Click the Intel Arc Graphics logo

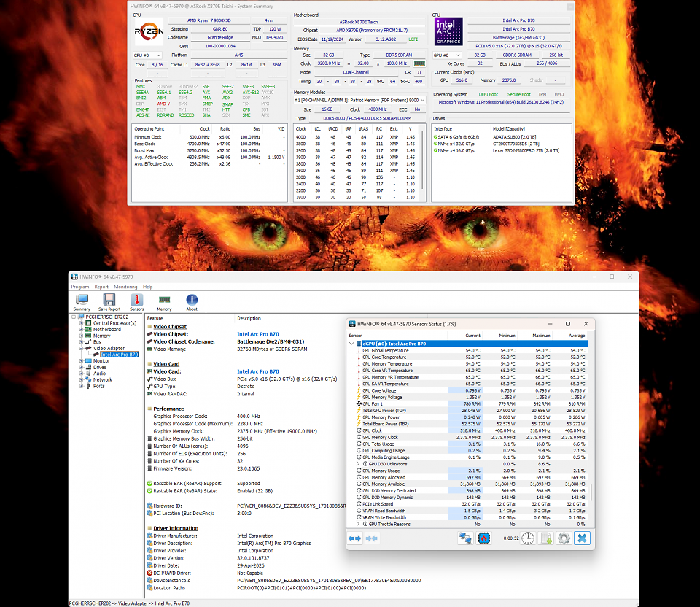tap(448, 31)
